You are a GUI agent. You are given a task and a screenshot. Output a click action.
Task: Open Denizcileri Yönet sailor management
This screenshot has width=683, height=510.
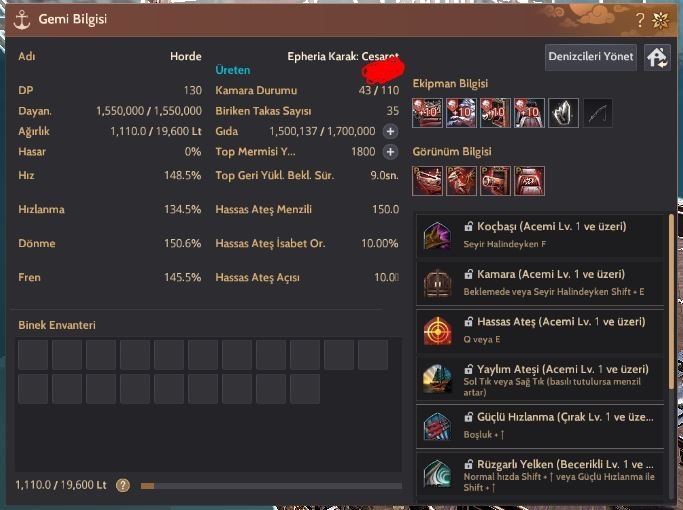tap(590, 57)
